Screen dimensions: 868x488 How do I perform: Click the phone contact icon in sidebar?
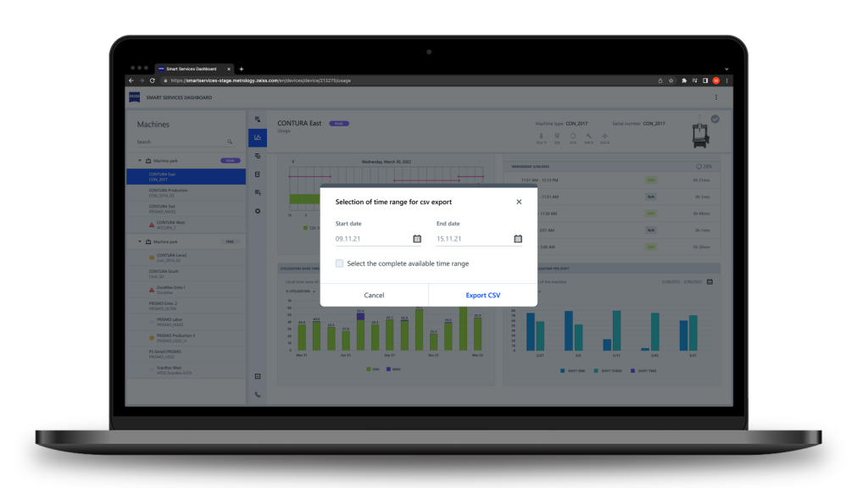pos(258,395)
